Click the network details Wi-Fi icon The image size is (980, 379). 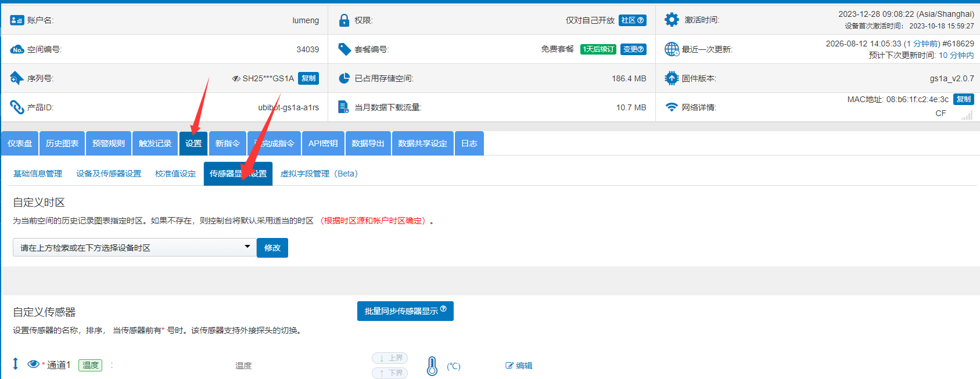click(x=672, y=107)
